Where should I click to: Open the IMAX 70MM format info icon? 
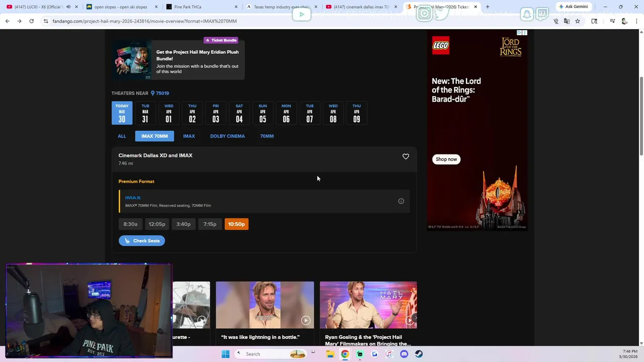coord(401,201)
